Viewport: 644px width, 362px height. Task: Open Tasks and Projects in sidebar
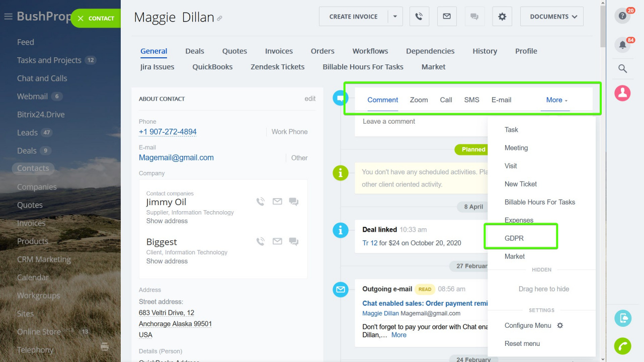(49, 60)
